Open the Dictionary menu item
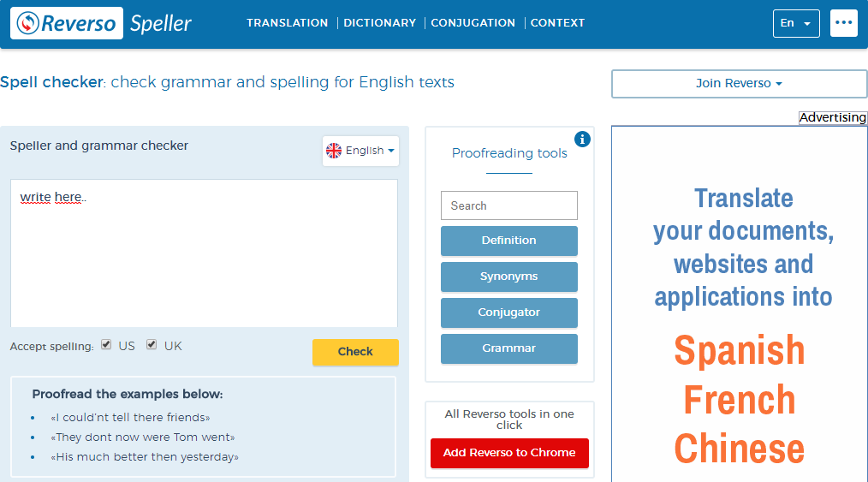 click(x=380, y=23)
